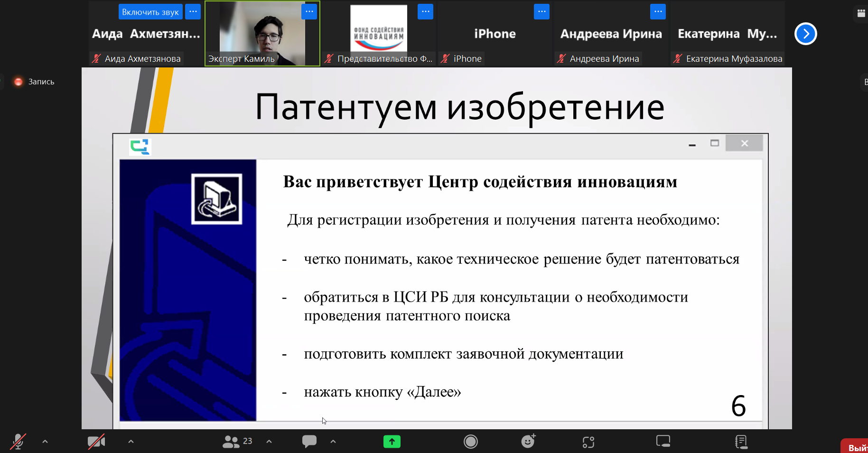Open the whiteboard icon in toolbar
Image resolution: width=868 pixels, height=453 pixels.
663,442
